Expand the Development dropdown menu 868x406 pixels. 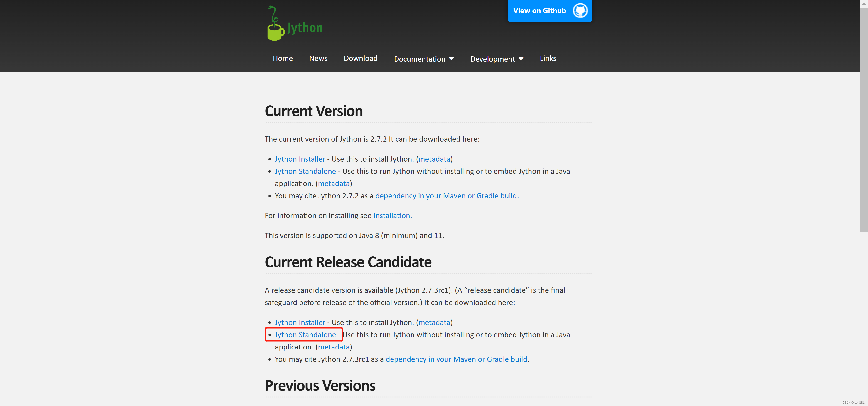click(x=497, y=59)
